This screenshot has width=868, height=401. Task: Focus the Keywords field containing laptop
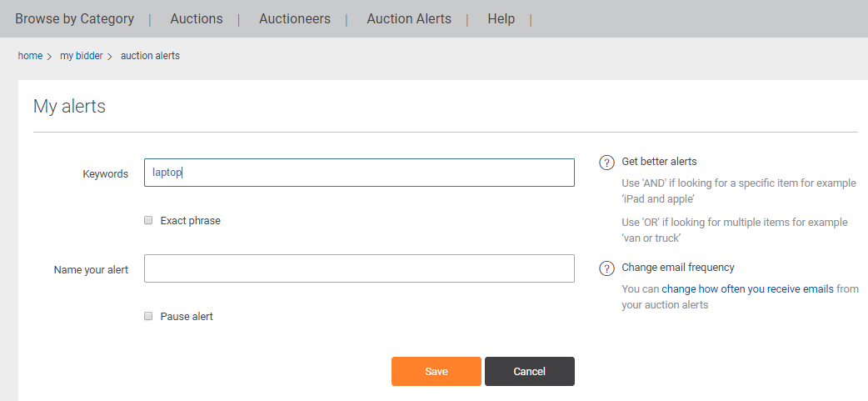tap(359, 173)
